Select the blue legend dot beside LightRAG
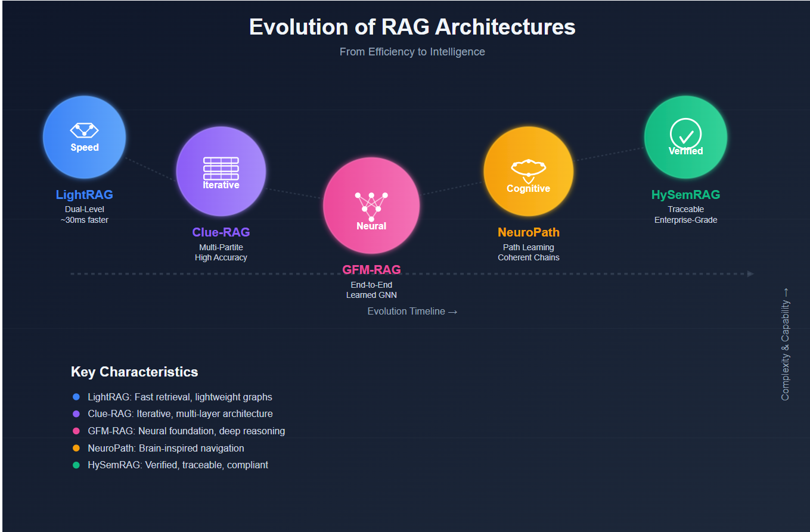 [76, 397]
